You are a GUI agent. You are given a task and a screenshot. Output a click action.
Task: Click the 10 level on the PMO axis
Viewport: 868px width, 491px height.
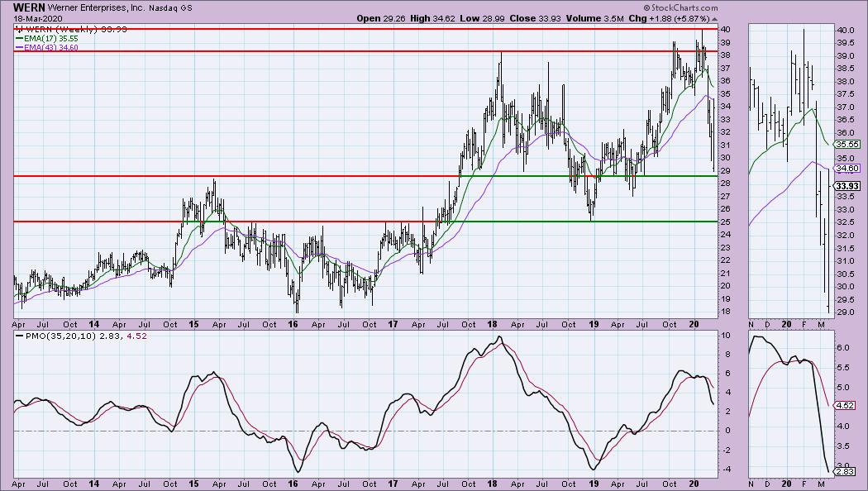pyautogui.click(x=725, y=336)
